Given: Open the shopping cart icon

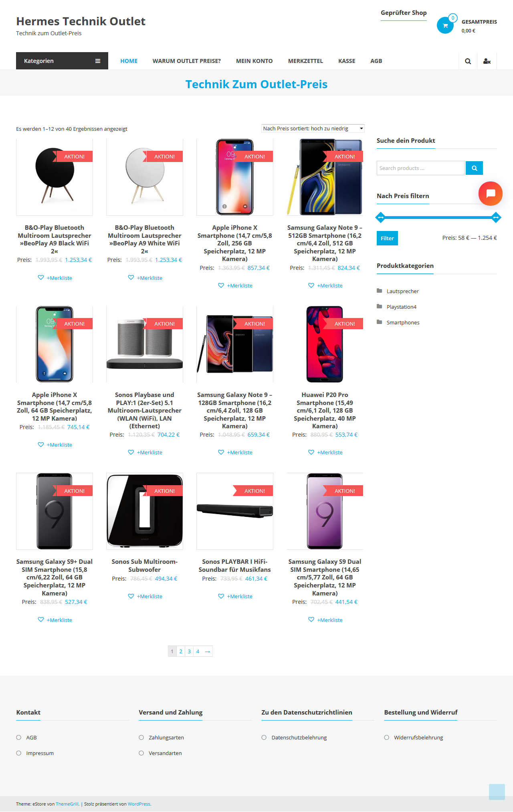Looking at the screenshot, I should point(445,25).
